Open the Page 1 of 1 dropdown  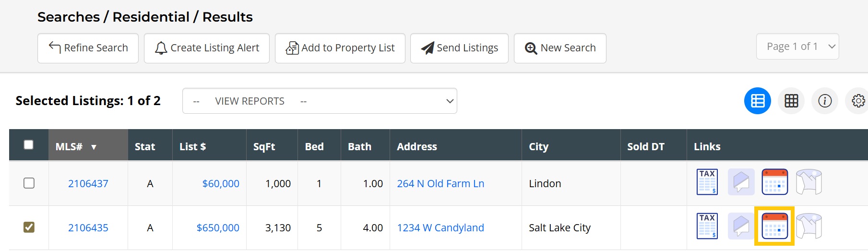797,47
